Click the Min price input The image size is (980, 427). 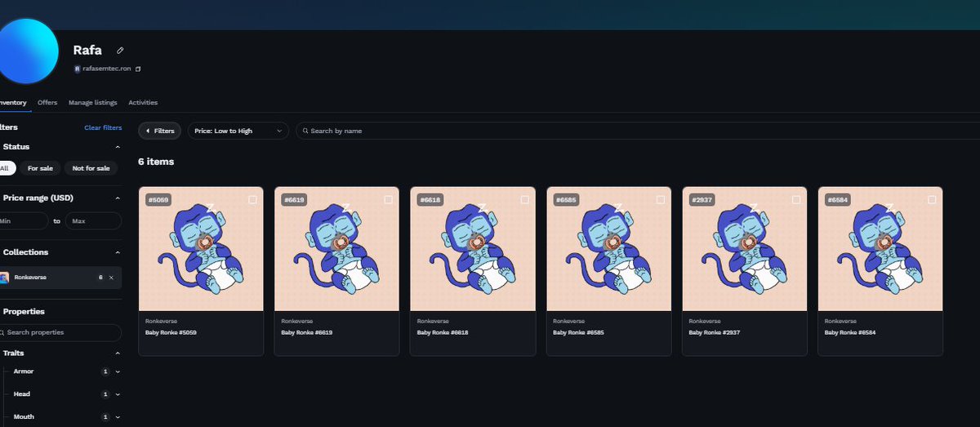pos(24,221)
